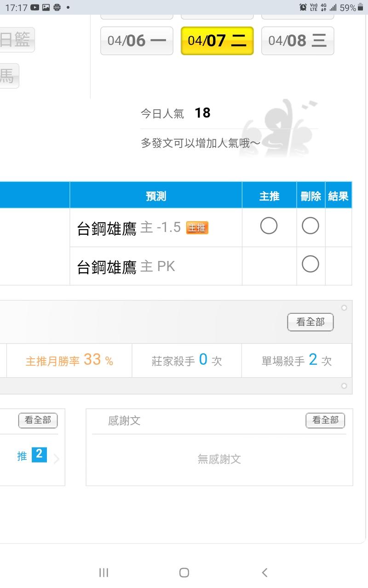368x588 pixels.
Task: Select 刪除 radio for 台鋼雄鷹 PK row
Action: pyautogui.click(x=310, y=264)
